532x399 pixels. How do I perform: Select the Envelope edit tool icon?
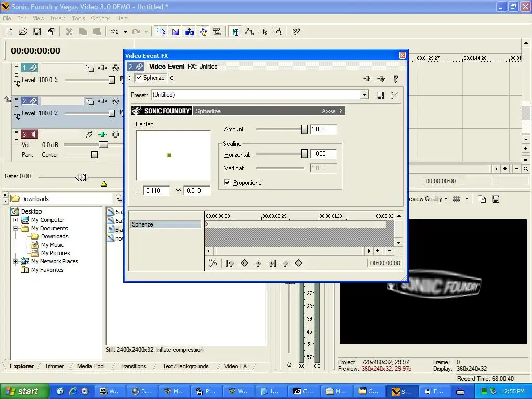click(x=249, y=32)
